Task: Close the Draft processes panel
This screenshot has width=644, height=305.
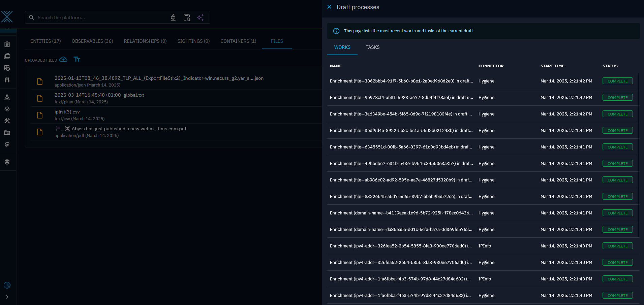Action: (329, 7)
